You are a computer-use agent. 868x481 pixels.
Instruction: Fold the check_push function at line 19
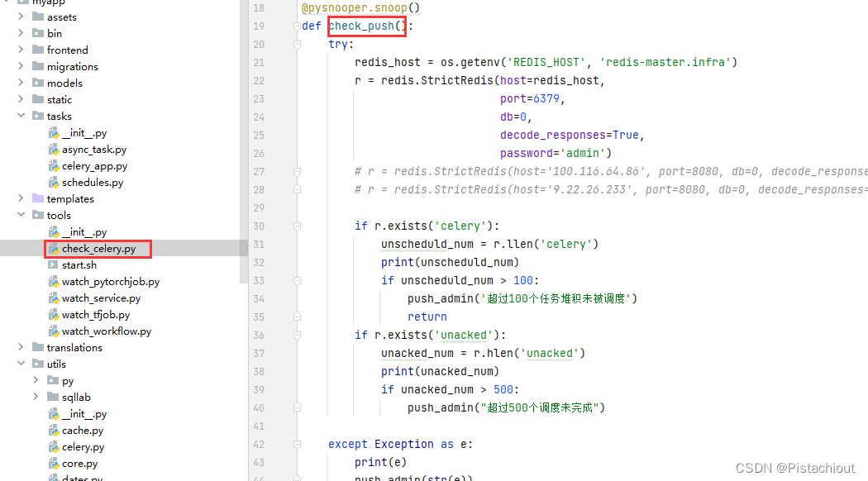click(x=298, y=26)
